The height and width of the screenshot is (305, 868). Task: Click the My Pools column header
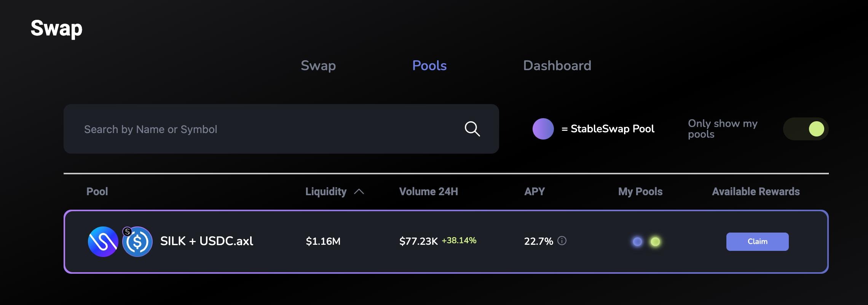pyautogui.click(x=640, y=191)
